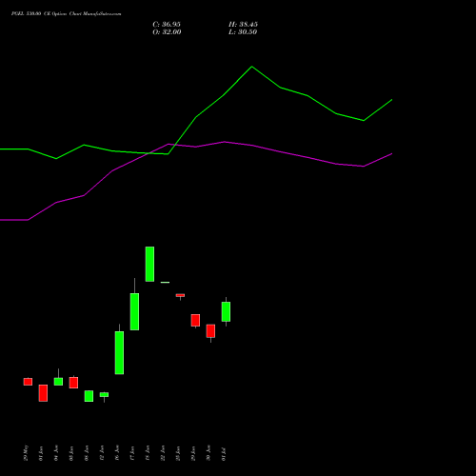Select the red candle above 30 Jun
The image size is (476, 476).
210,331
